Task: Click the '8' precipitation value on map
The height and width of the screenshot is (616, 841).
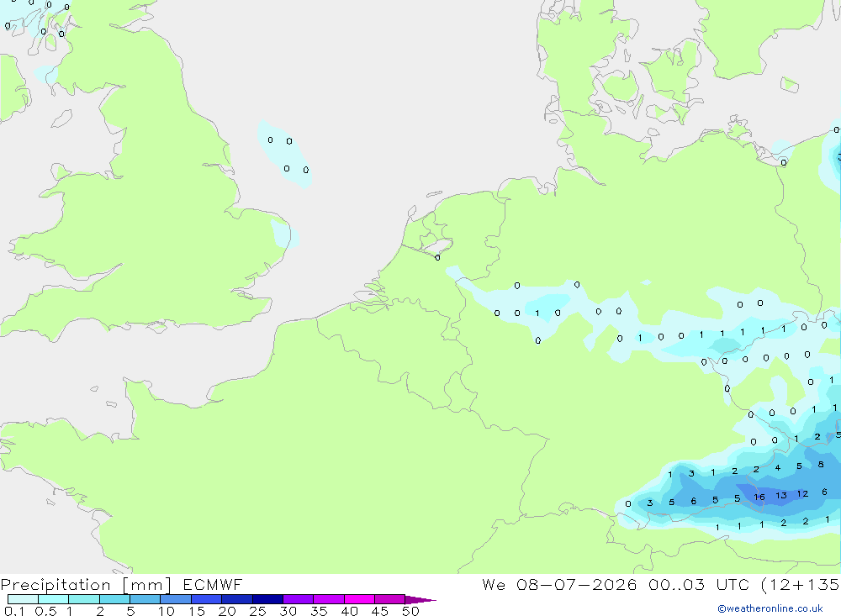Action: (821, 464)
